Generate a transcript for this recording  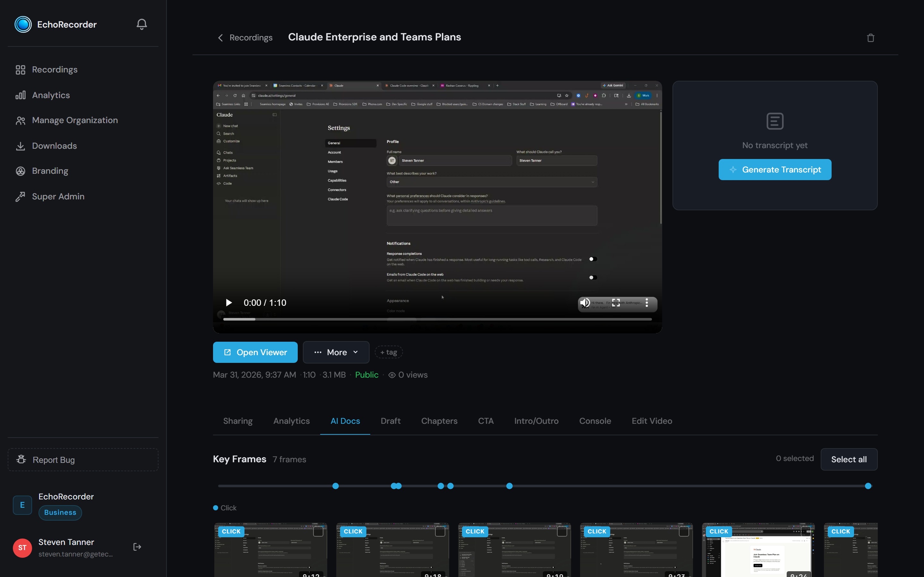pos(774,170)
